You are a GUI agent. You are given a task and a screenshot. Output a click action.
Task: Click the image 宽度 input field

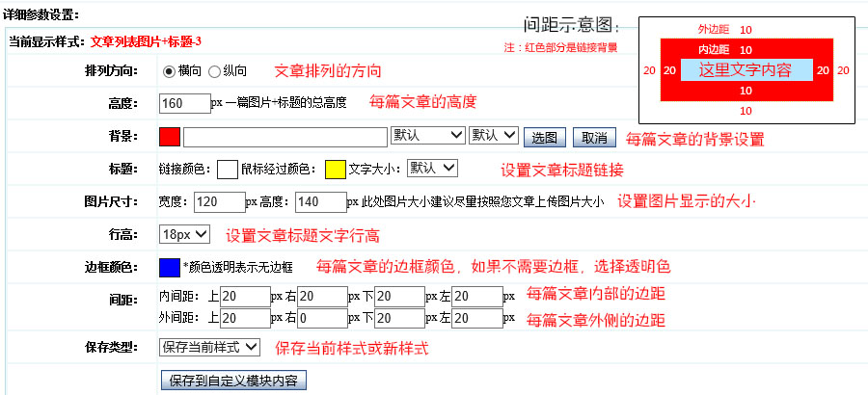pos(219,202)
